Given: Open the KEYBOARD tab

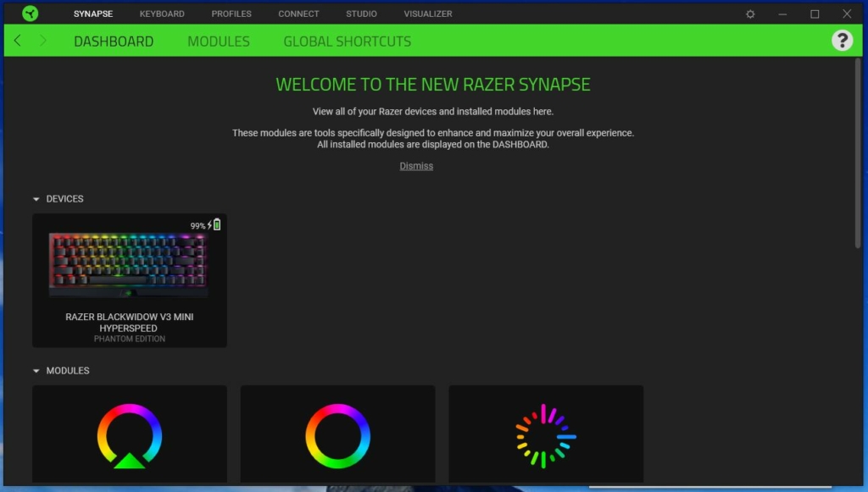Looking at the screenshot, I should (x=162, y=14).
